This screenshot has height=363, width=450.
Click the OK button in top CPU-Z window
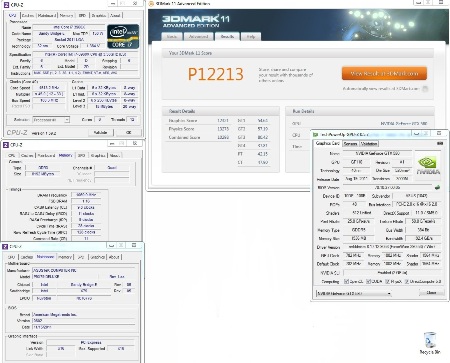[128, 132]
